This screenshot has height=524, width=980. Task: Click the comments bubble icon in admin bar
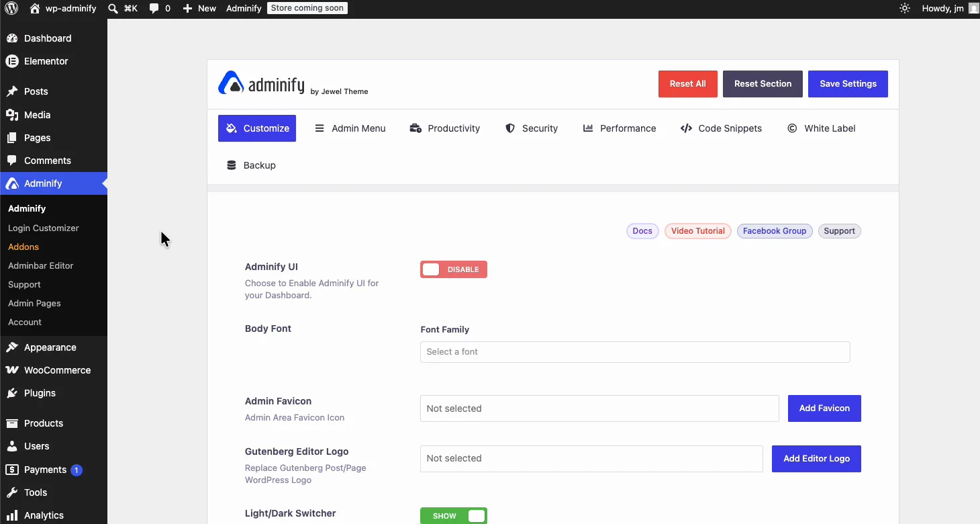tap(154, 9)
